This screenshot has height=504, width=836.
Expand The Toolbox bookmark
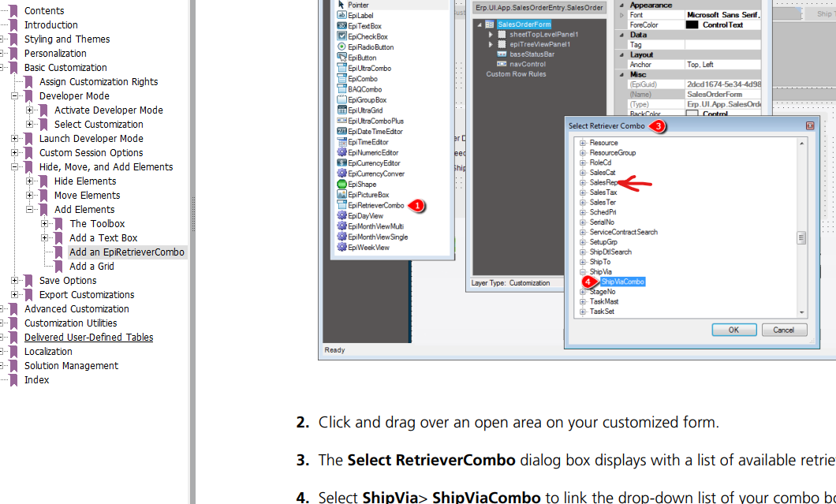pyautogui.click(x=45, y=223)
